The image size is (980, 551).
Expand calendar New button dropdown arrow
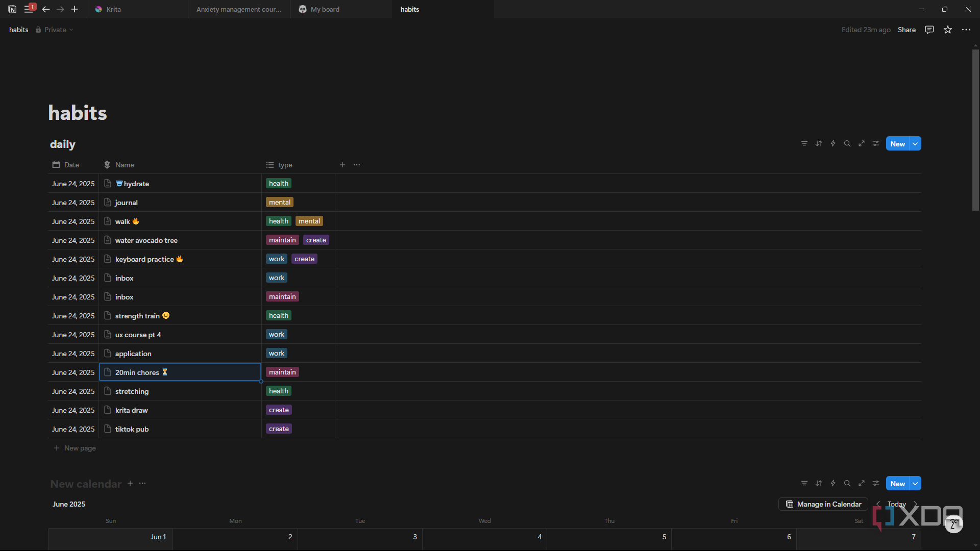[x=915, y=484]
